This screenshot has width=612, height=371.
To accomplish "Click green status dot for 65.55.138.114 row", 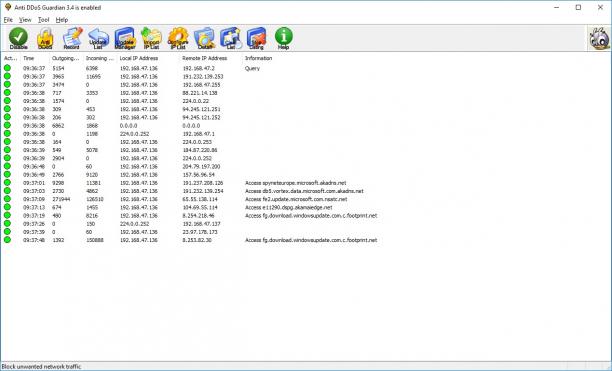I will [7, 199].
